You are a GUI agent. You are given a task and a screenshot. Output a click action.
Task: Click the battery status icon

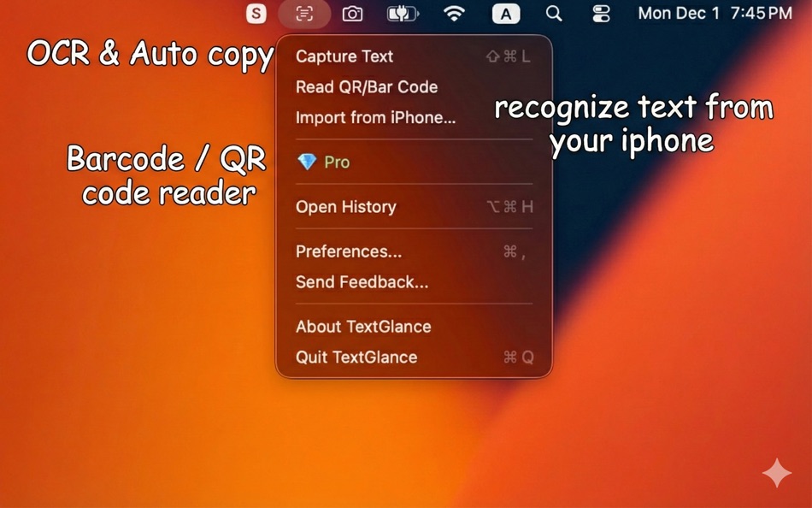[x=402, y=14]
